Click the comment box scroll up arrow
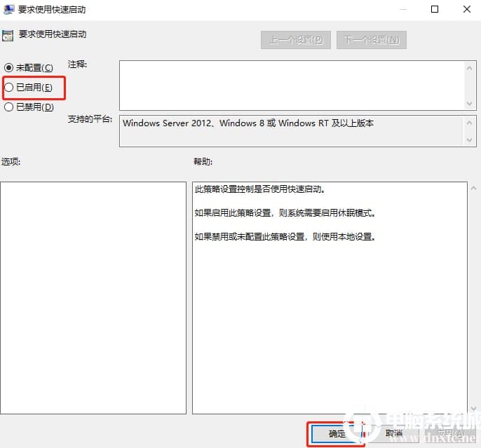Viewport: 481px width, 448px height. pos(469,68)
